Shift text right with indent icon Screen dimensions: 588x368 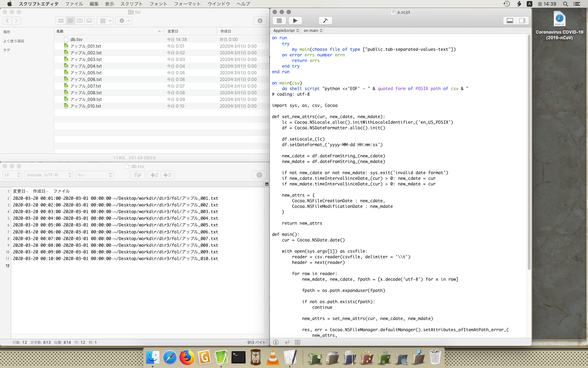click(x=168, y=175)
